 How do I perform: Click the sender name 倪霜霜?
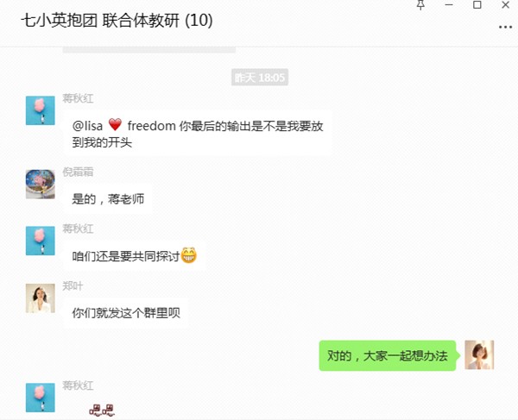click(78, 172)
